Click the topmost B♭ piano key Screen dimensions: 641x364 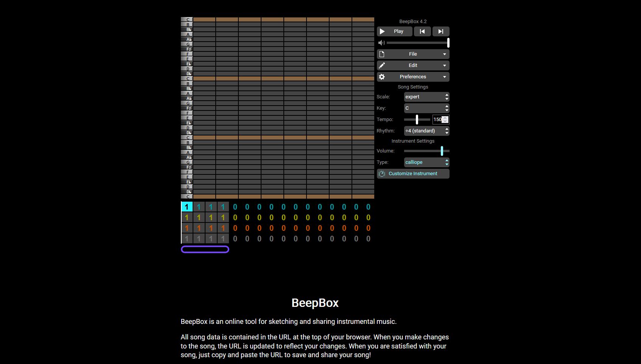click(x=187, y=30)
